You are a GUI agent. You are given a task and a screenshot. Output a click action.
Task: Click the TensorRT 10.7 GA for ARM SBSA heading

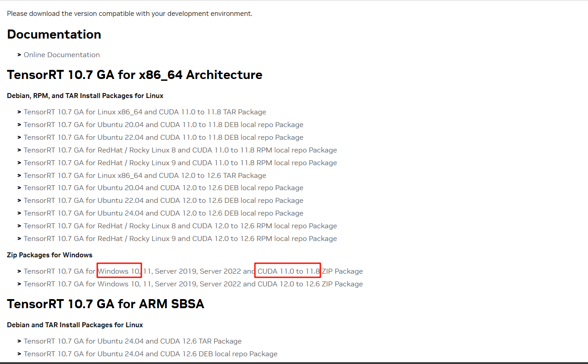click(106, 304)
